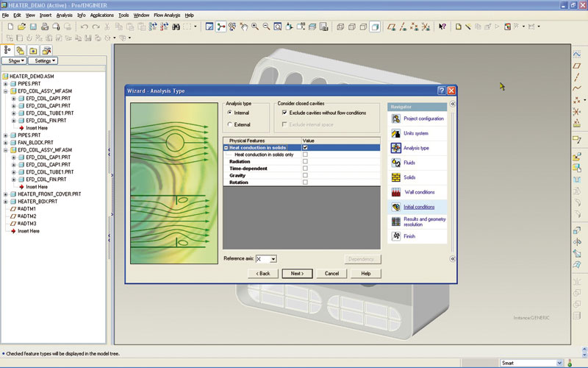
Task: Open the Show dropdown in model tree
Action: (x=14, y=61)
